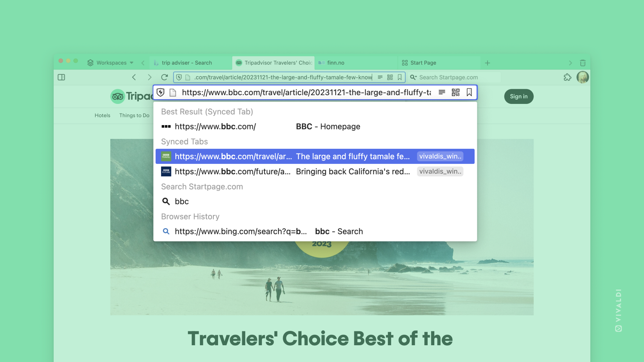
Task: Click the Vivaldi Workspaces icon
Action: tap(91, 62)
